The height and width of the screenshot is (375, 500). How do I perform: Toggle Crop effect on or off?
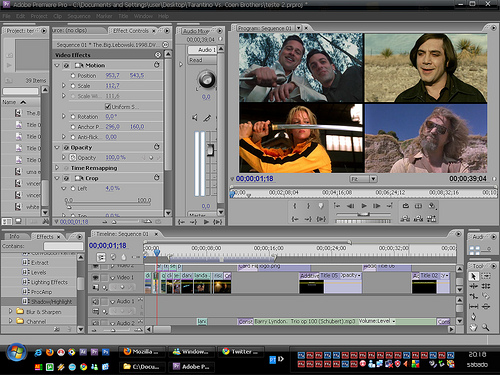(66, 178)
